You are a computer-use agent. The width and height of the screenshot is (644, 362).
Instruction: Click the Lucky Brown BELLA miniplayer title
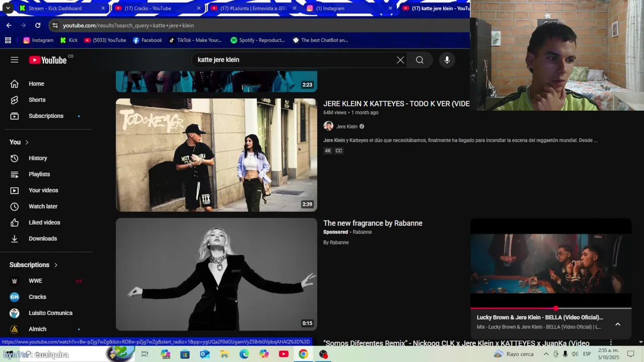540,317
